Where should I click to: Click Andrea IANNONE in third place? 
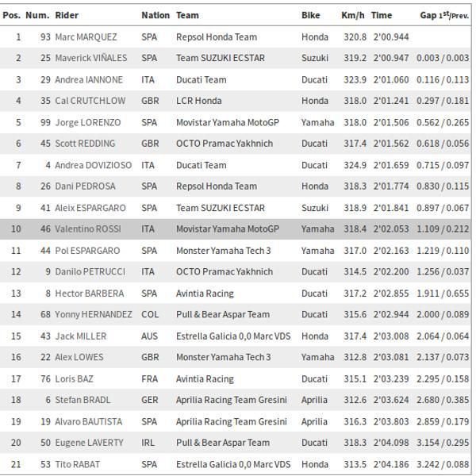89,79
